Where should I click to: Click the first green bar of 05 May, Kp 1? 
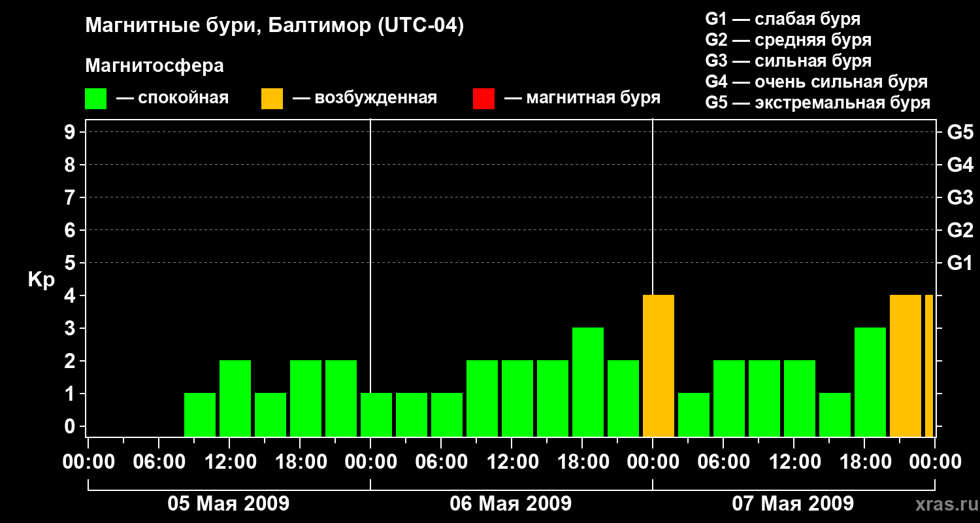[x=200, y=415]
